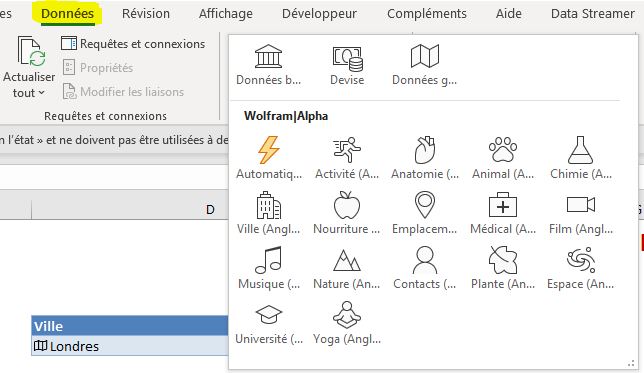This screenshot has height=373, width=644.
Task: Select the Nature mountains data type
Action: click(347, 268)
